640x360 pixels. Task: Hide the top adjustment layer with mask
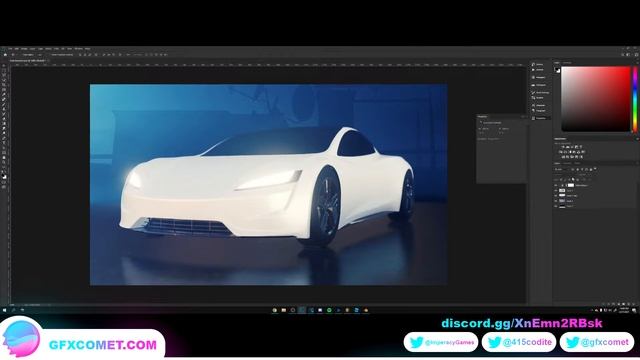556,185
